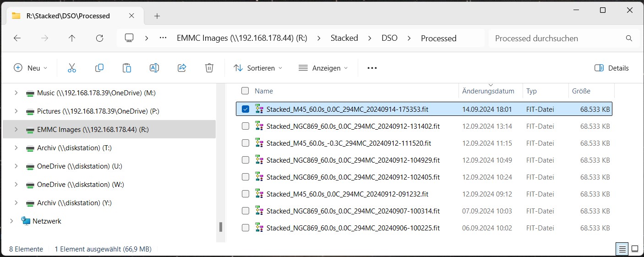644x257 pixels.
Task: Refresh the current folder view
Action: point(99,38)
